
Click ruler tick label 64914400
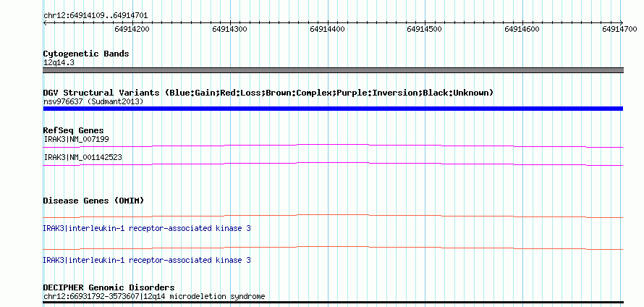pyautogui.click(x=327, y=29)
